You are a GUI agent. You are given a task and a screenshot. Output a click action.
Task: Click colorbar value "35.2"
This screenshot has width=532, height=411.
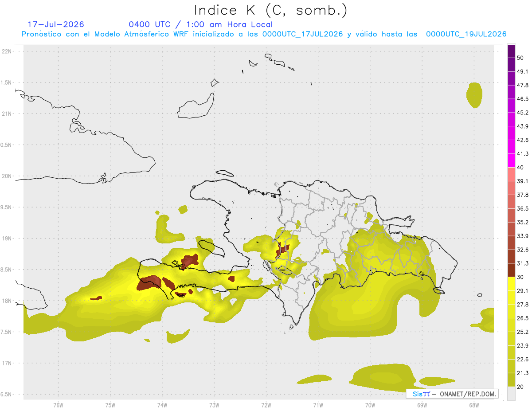(522, 222)
